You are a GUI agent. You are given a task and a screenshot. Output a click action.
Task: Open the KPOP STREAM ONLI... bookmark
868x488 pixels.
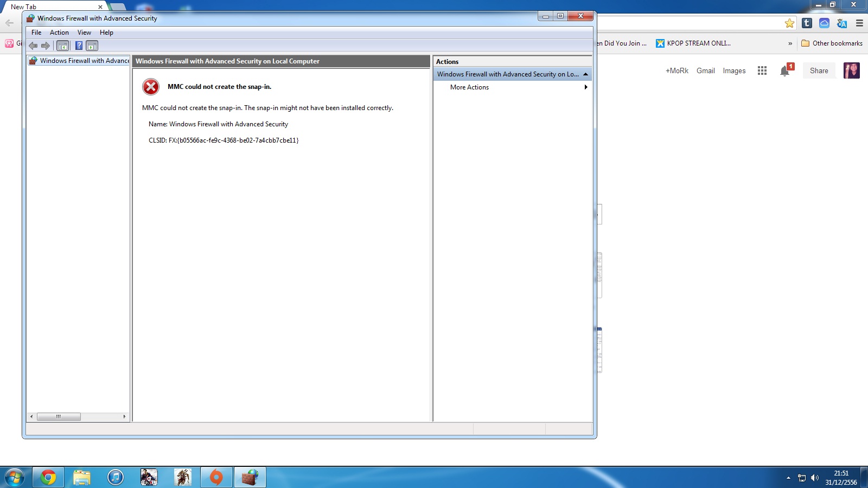click(x=693, y=43)
